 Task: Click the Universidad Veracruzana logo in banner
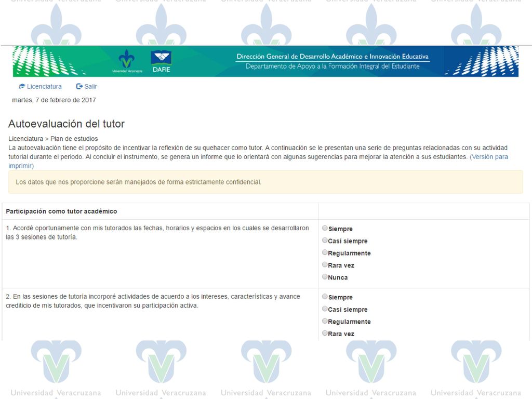127,61
